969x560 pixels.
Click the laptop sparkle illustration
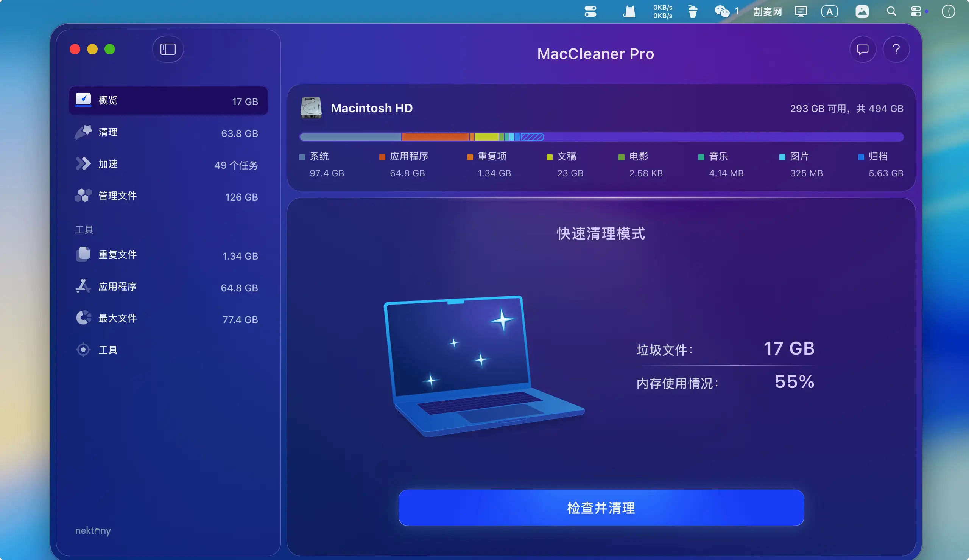[481, 365]
